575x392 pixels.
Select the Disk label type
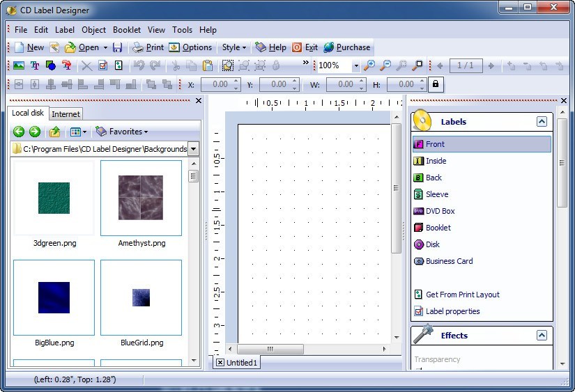(427, 244)
